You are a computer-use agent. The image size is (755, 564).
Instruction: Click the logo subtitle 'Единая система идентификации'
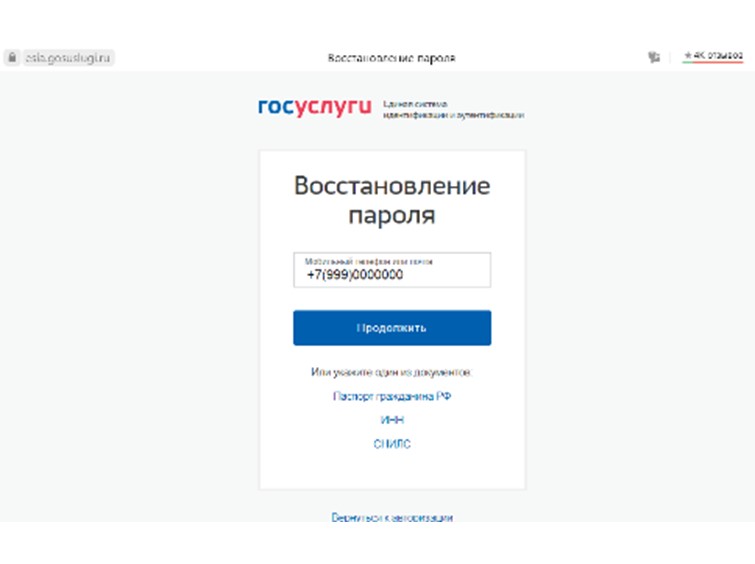[x=452, y=109]
